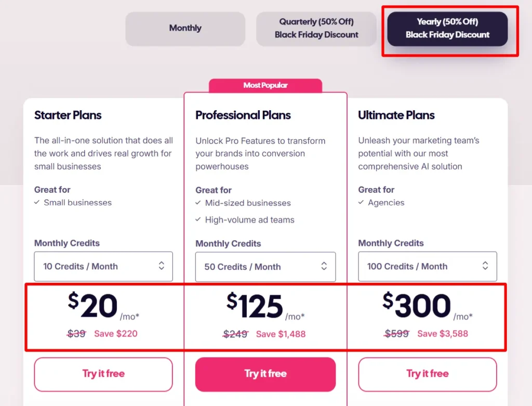Screen dimensions: 532x406
Task: Click the checkmark icon beside Mid-sized businesses
Action: click(x=199, y=203)
